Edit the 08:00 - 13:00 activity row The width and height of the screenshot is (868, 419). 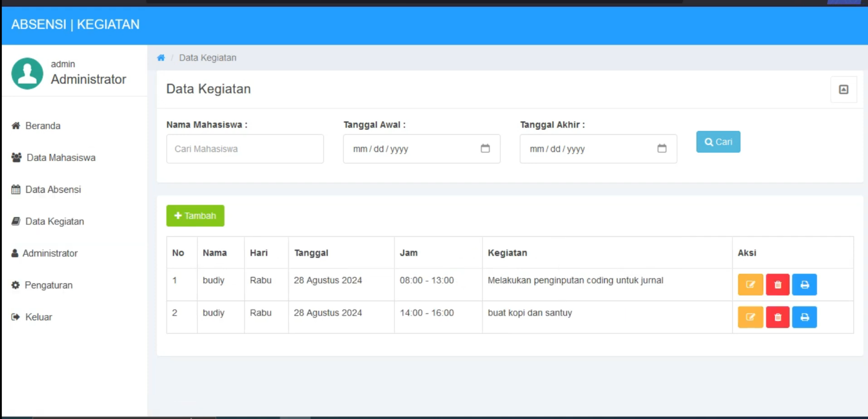[x=750, y=284]
